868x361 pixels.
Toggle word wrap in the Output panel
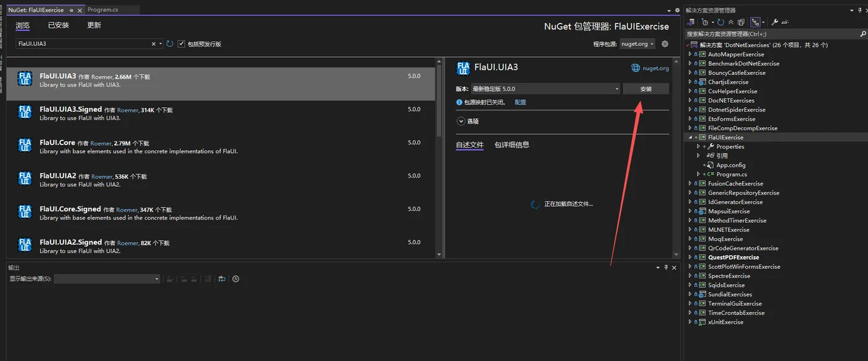[222, 279]
